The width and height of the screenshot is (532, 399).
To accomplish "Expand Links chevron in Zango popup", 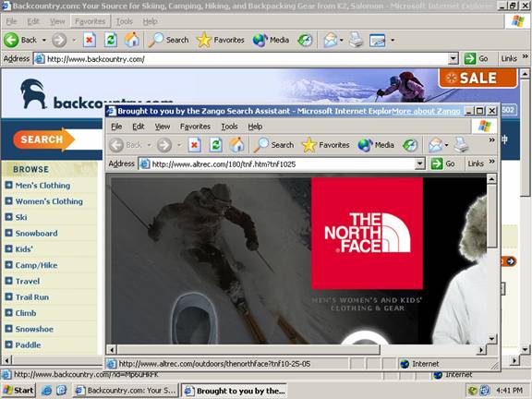I will [x=491, y=162].
